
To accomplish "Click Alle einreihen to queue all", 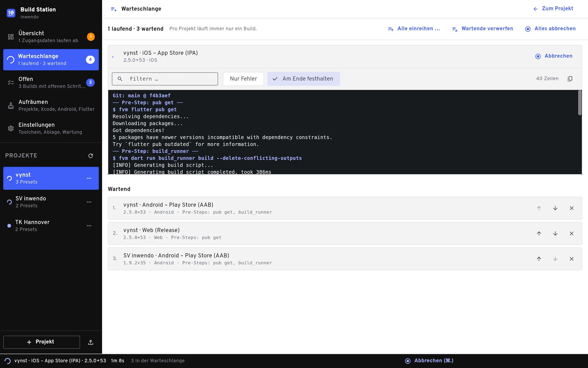I will 414,29.
